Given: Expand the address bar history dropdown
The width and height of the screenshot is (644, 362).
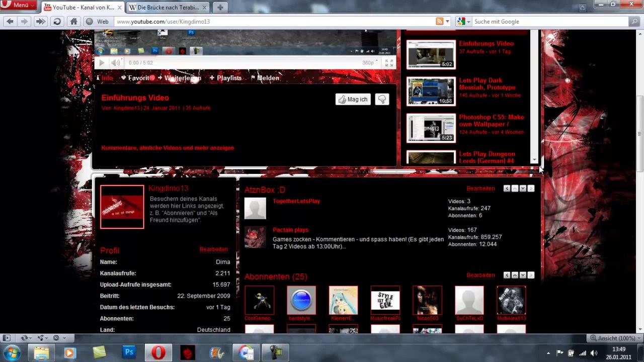Looking at the screenshot, I should pos(447,22).
